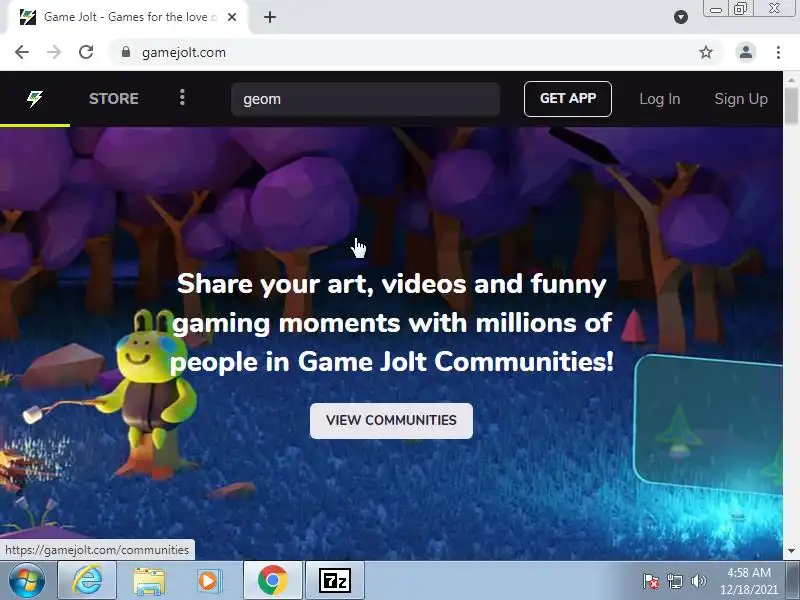800x600 pixels.
Task: Click the Game Jolt lightning bolt logo
Action: click(35, 98)
